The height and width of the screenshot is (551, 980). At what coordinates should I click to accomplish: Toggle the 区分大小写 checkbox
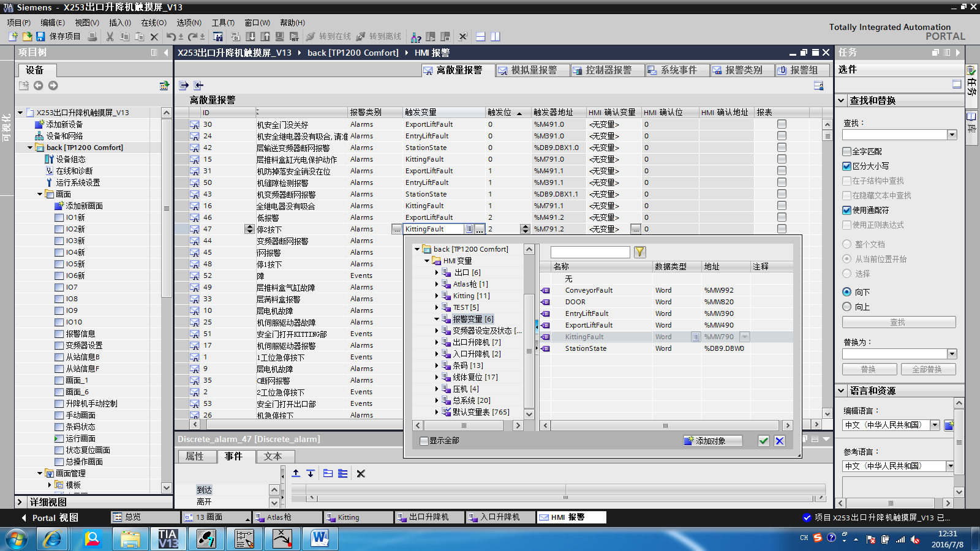tap(846, 166)
